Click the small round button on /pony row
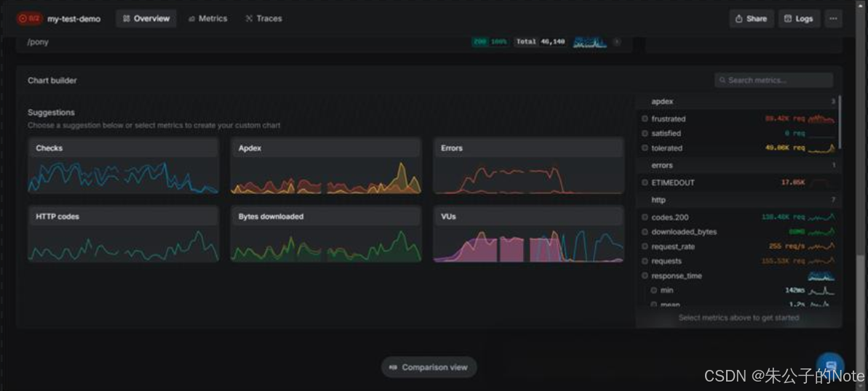The width and height of the screenshot is (868, 391). pyautogui.click(x=617, y=42)
